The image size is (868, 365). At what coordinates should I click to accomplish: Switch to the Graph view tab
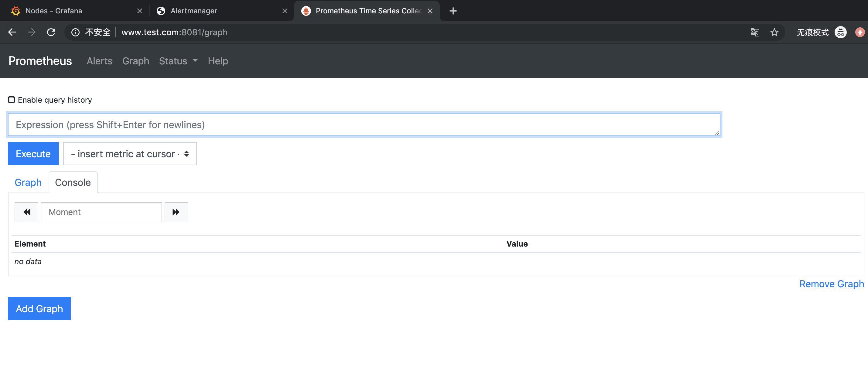(28, 182)
